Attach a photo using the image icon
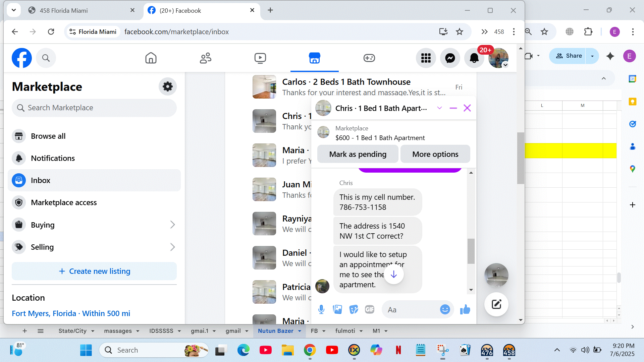This screenshot has height=362, width=644. click(x=337, y=309)
